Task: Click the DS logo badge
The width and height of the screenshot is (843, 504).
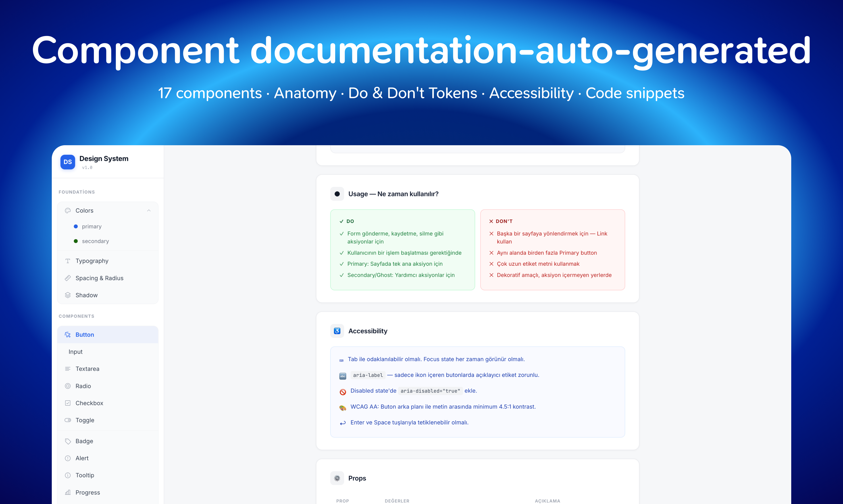Action: pyautogui.click(x=68, y=162)
